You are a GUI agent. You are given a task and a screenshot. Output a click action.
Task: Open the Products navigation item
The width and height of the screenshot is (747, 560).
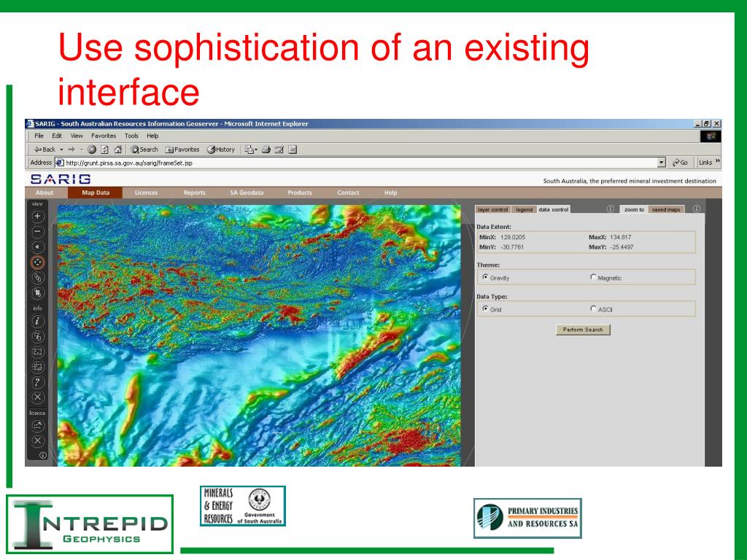(300, 192)
